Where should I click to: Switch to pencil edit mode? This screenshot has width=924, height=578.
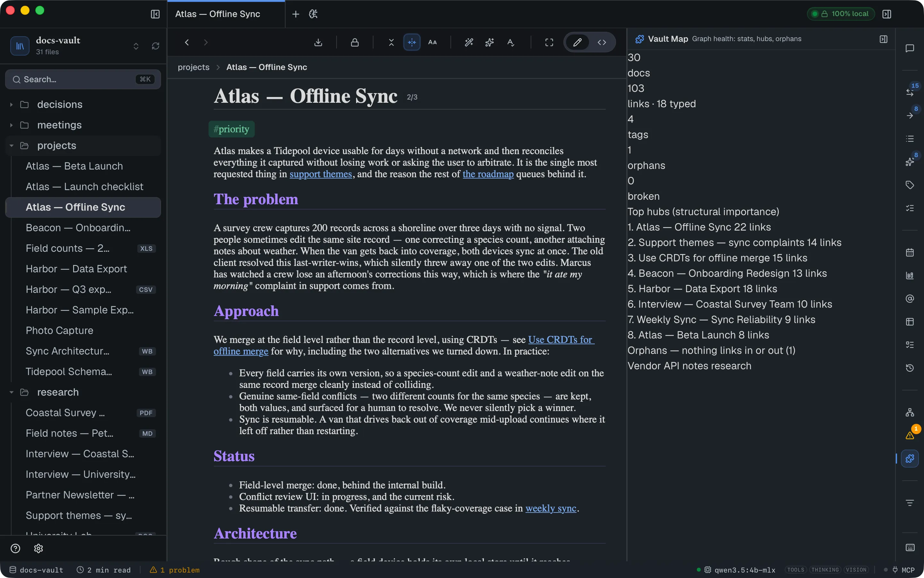click(x=577, y=42)
